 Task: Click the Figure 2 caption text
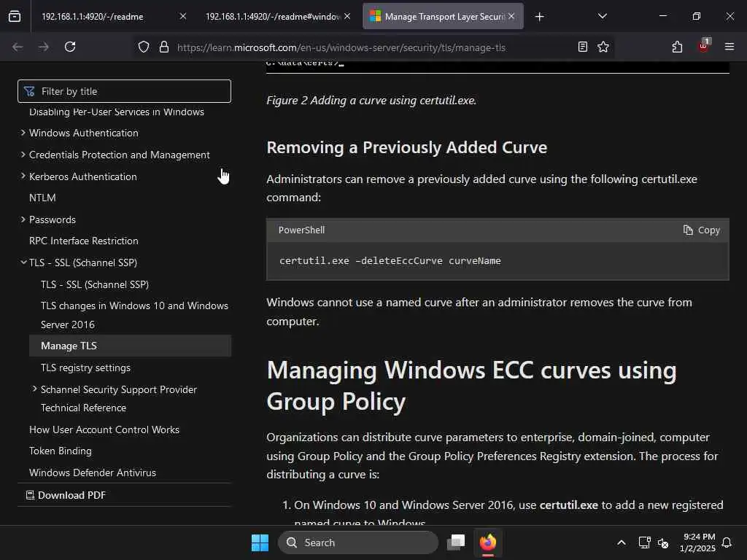pos(371,101)
